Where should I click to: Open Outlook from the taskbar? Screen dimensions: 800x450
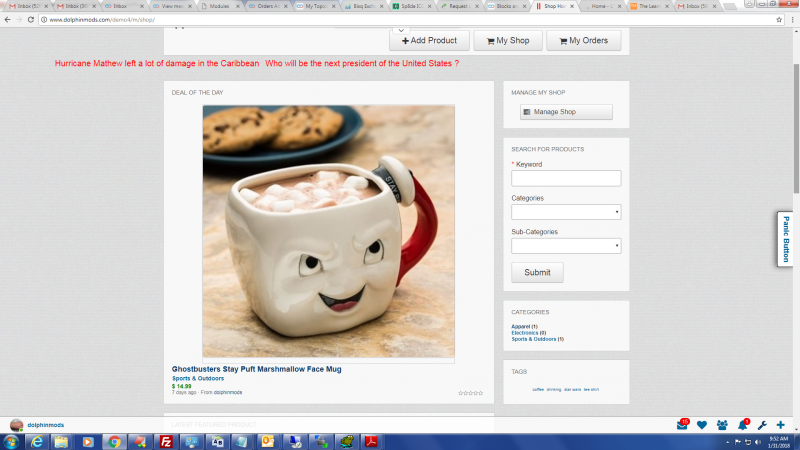tap(268, 442)
